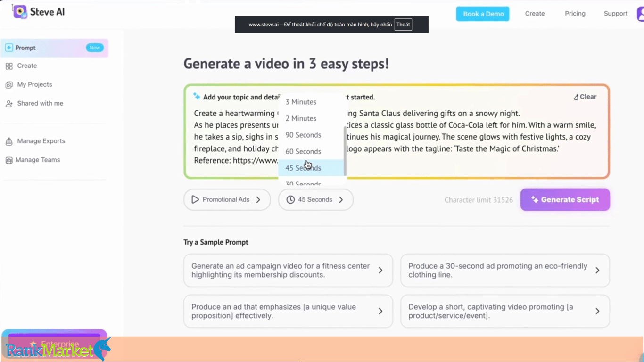
Task: Click the Manage Teams icon
Action: pyautogui.click(x=9, y=160)
